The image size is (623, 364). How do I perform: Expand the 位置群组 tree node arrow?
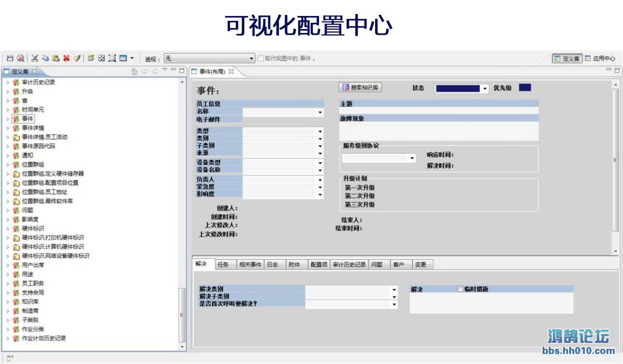8,165
